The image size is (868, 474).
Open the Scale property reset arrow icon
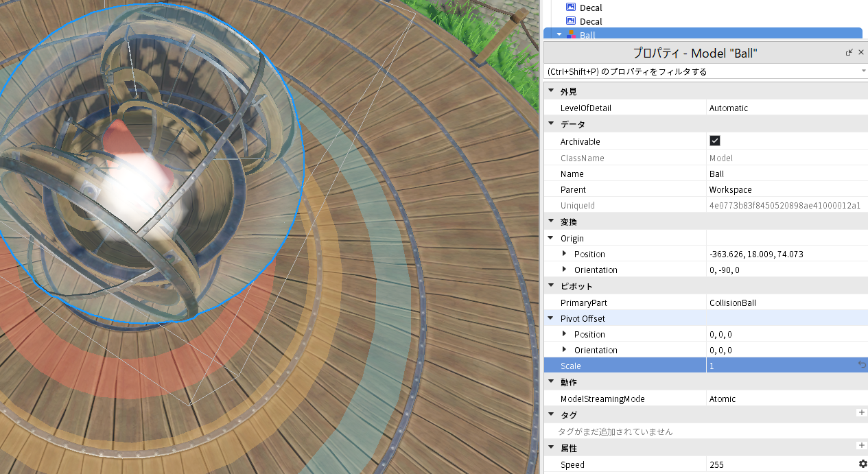[862, 365]
